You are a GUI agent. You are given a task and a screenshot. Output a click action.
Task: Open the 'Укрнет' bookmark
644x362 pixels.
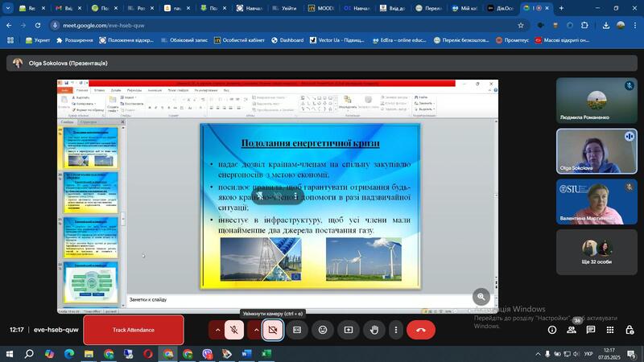[37, 40]
